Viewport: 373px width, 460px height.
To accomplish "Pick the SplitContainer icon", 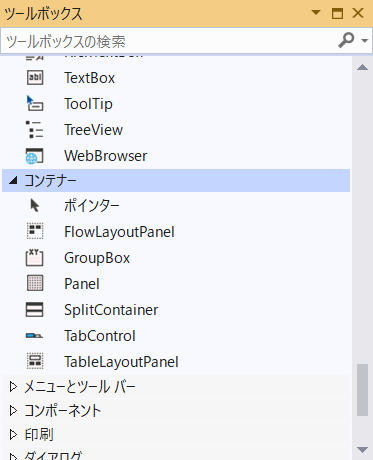I will (x=35, y=309).
